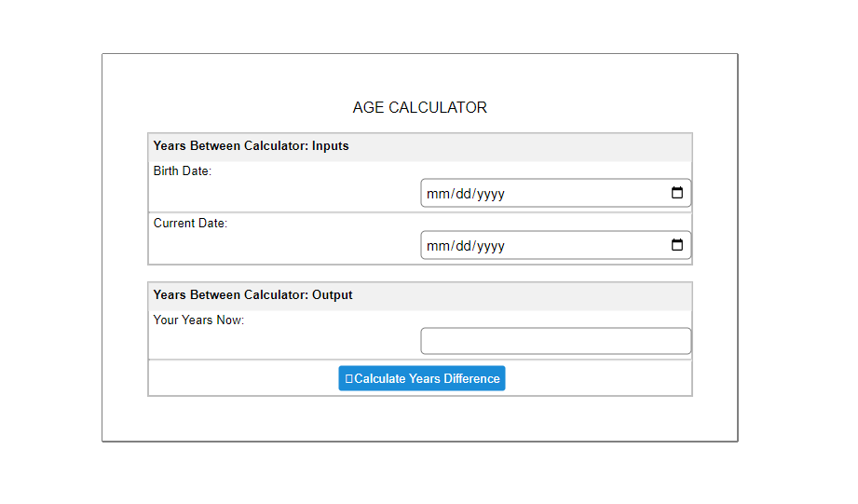The image size is (858, 504).
Task: Click the "Birth Date:" label
Action: [x=183, y=171]
